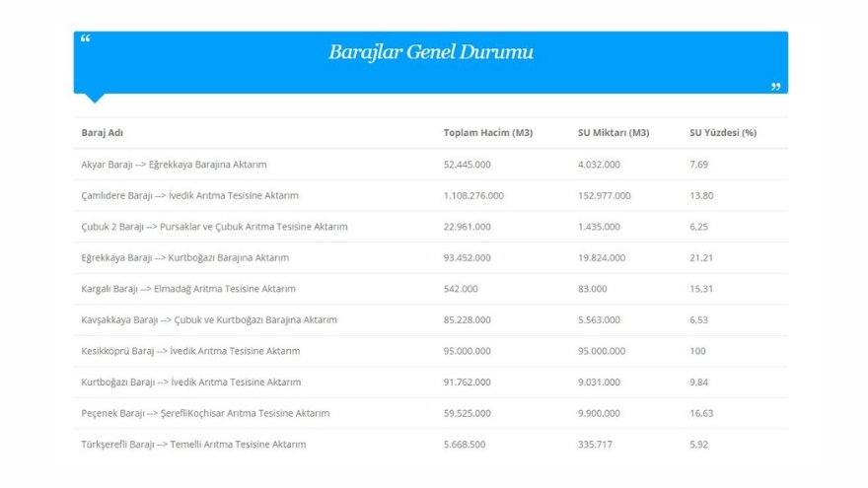Click the SU Yüzdesi (%) column header
868x488 pixels.
coord(722,133)
